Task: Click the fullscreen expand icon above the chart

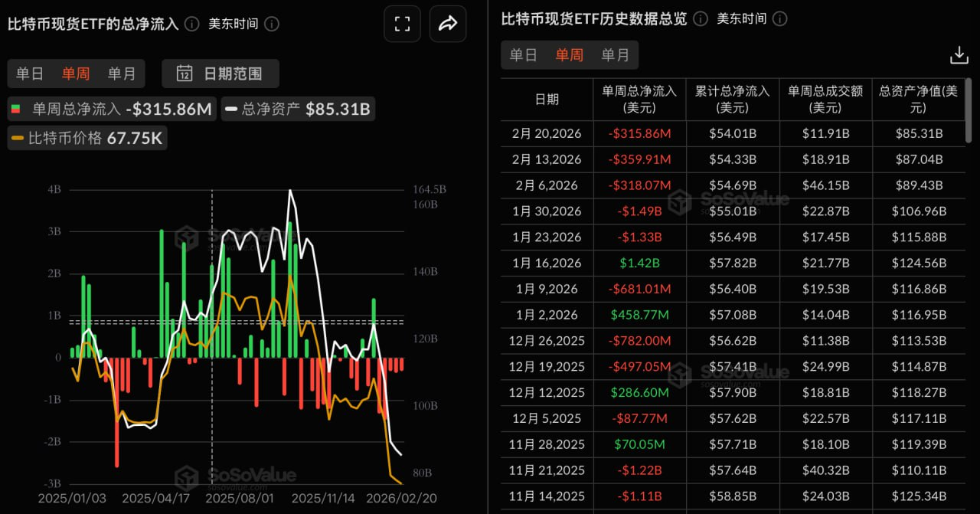Action: 402,24
